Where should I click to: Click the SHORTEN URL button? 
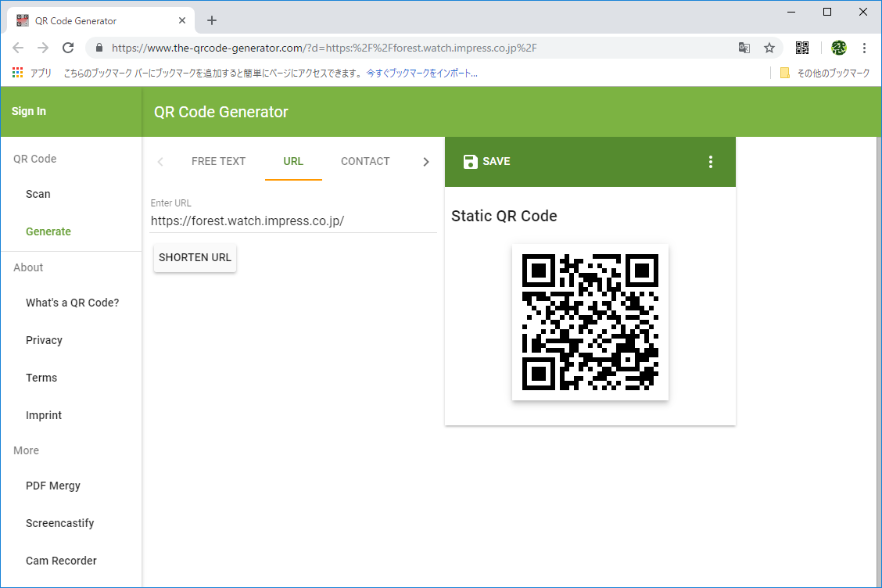[x=194, y=257]
